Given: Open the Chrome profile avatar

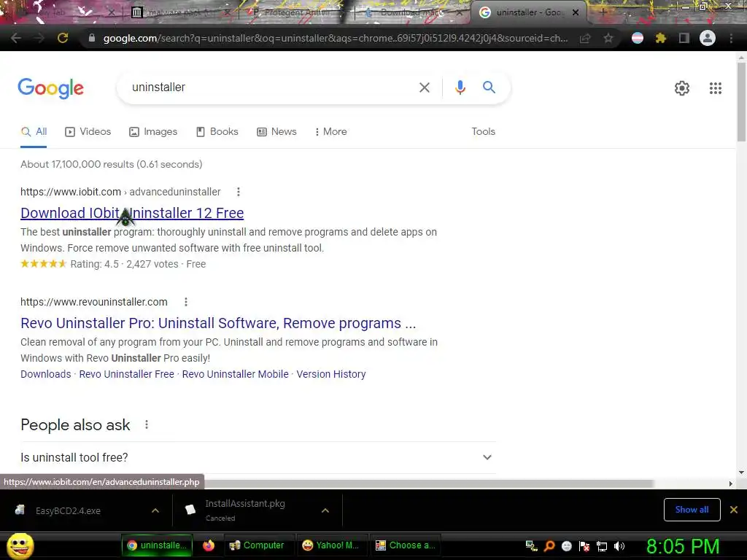Looking at the screenshot, I should tap(708, 38).
